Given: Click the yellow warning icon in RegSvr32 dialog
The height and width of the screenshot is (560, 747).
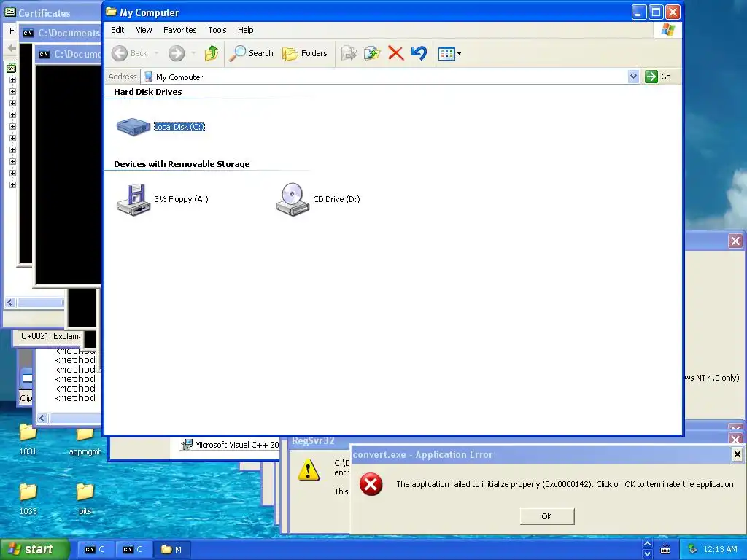Looking at the screenshot, I should click(309, 470).
